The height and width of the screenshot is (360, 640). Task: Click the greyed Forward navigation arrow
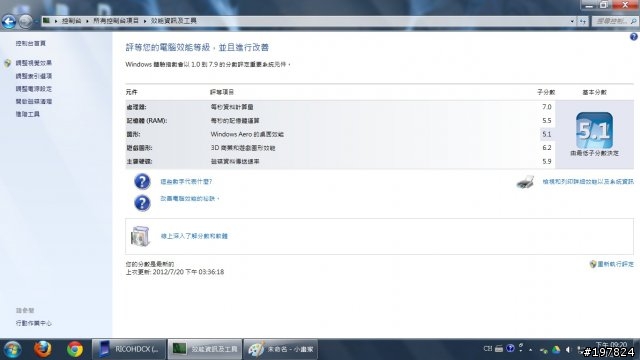(x=25, y=21)
